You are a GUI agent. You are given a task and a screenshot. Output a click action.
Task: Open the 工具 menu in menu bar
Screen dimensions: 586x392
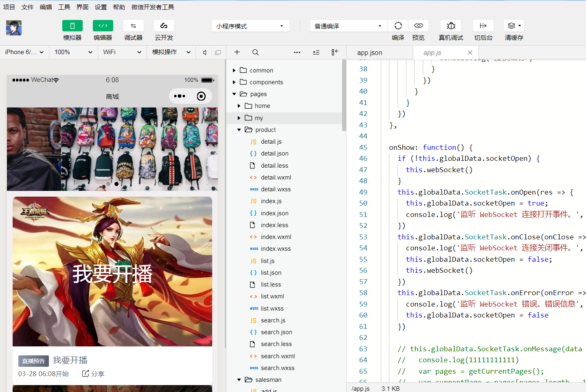pos(64,7)
